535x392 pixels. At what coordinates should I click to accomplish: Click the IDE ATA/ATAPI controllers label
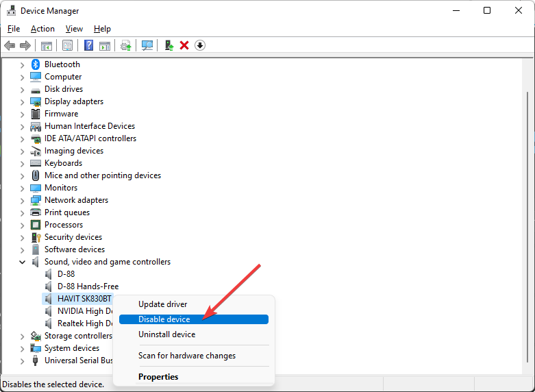coord(90,138)
